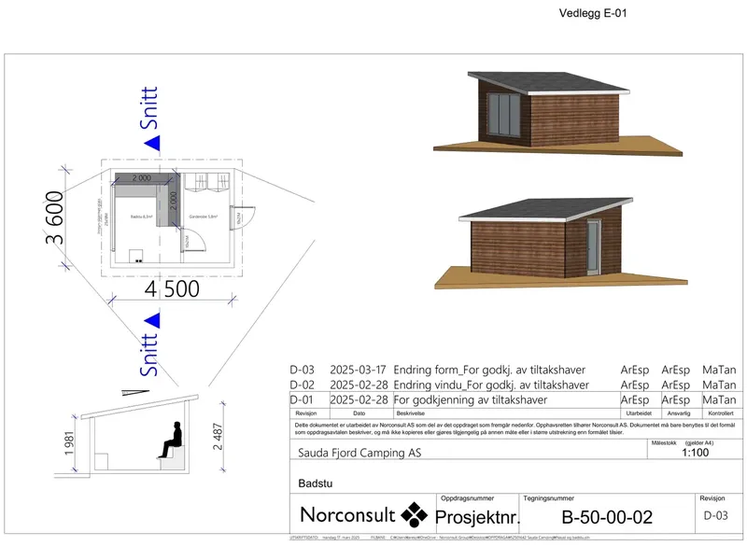Click the blue section arrow below the 4 500 dimension

click(x=152, y=320)
